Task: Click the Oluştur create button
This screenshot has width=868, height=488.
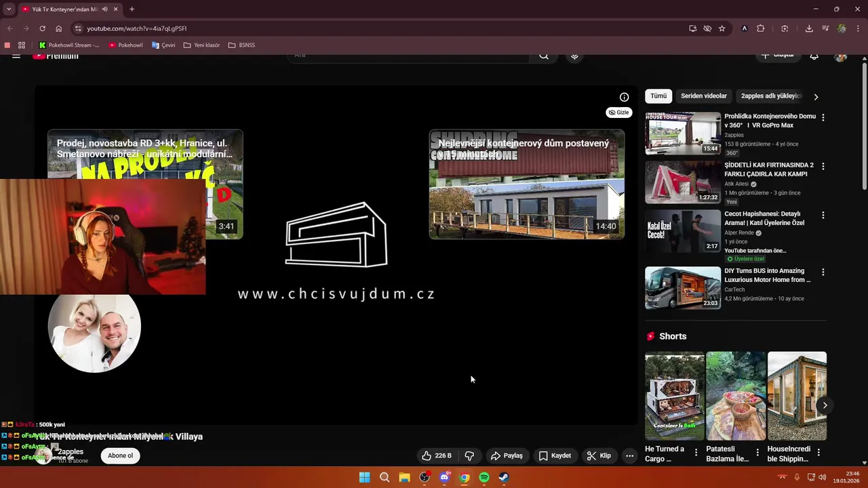Action: point(777,56)
